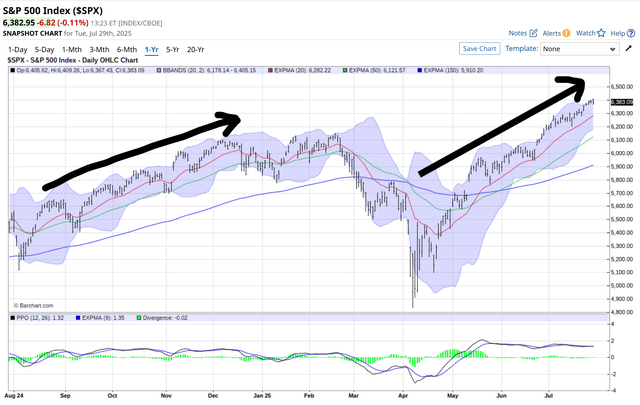The image size is (640, 405).
Task: Open the Alerts warning icon
Action: point(566,33)
